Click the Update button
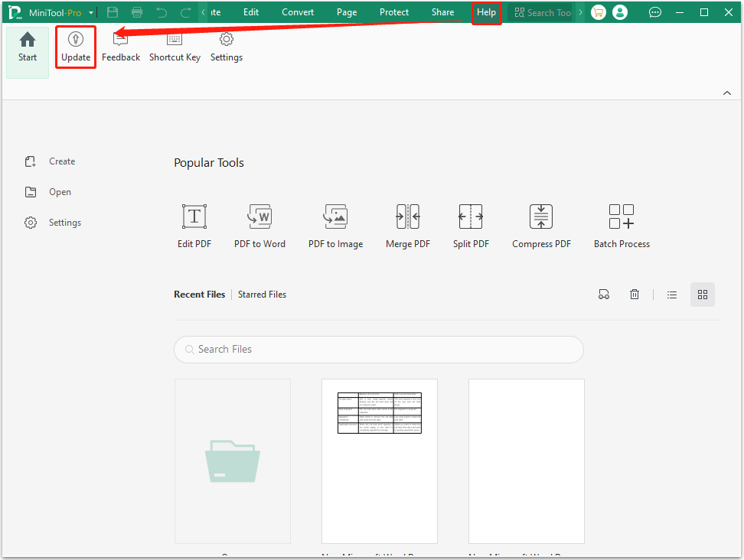The image size is (744, 560). 75,47
